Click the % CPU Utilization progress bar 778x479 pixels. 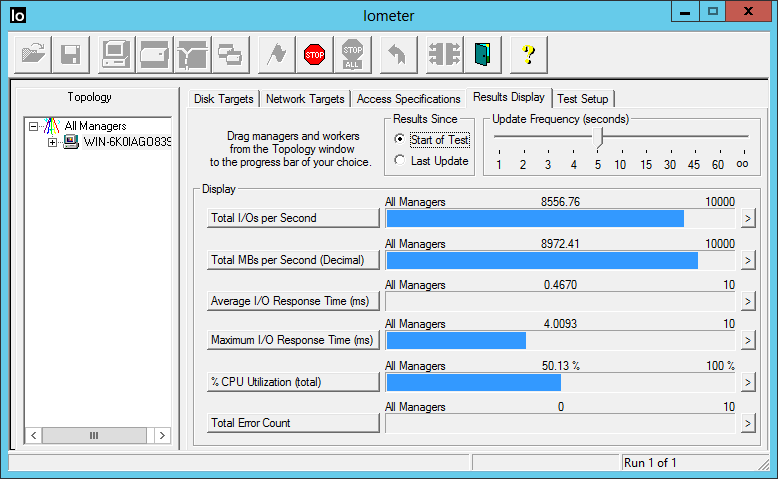(560, 382)
